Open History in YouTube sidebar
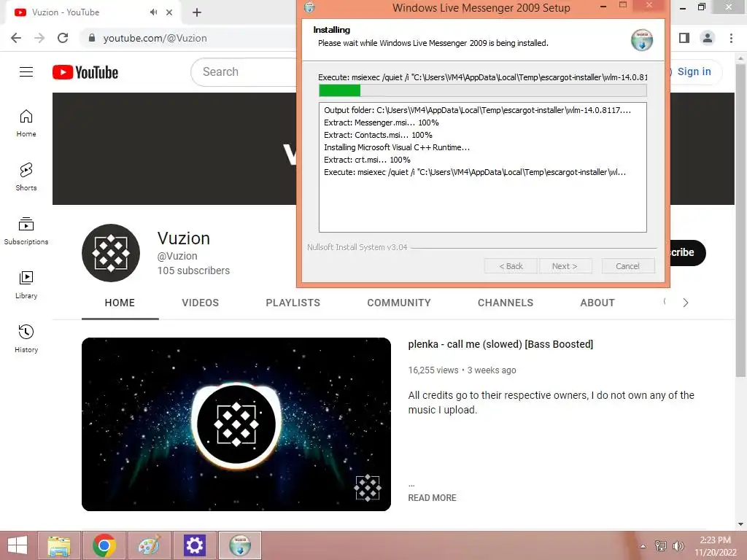Screen dimensions: 747x560 pos(26,338)
